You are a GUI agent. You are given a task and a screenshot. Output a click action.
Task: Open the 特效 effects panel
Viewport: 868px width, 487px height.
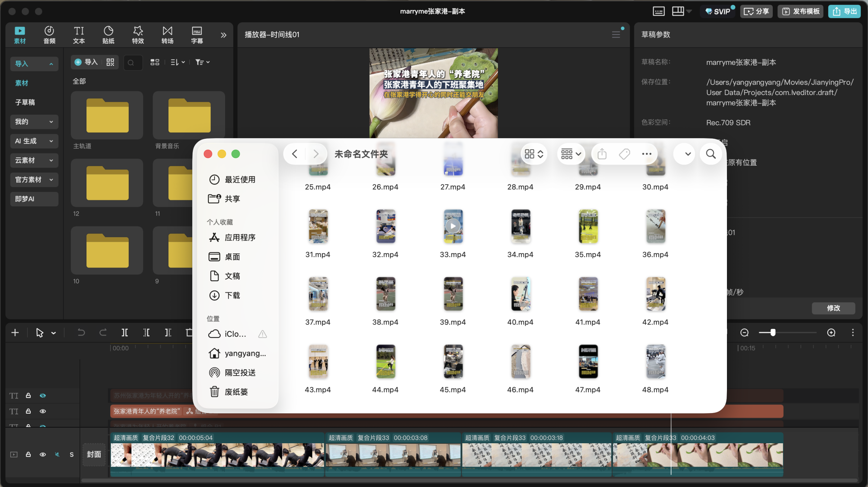[x=138, y=35]
